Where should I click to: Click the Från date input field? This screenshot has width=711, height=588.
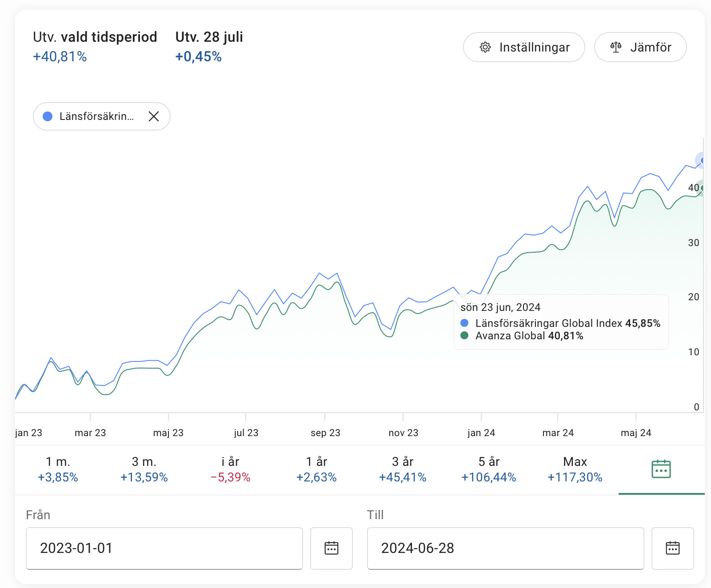(164, 548)
